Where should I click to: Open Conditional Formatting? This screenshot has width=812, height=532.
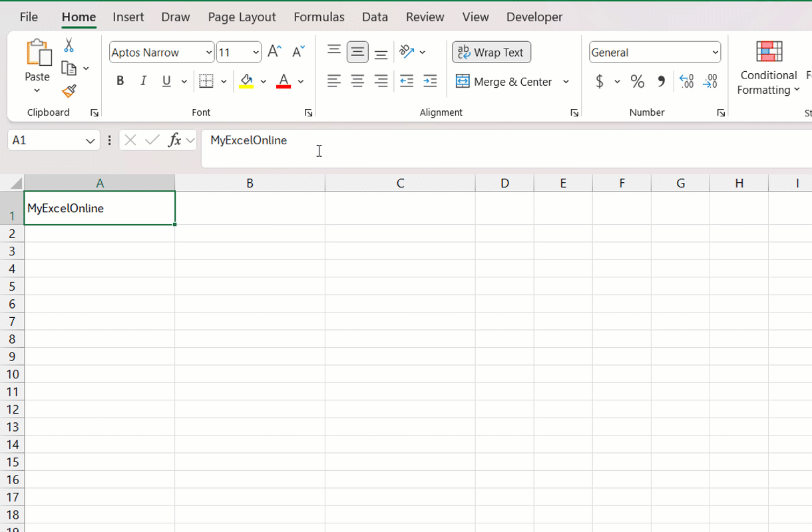click(x=768, y=68)
